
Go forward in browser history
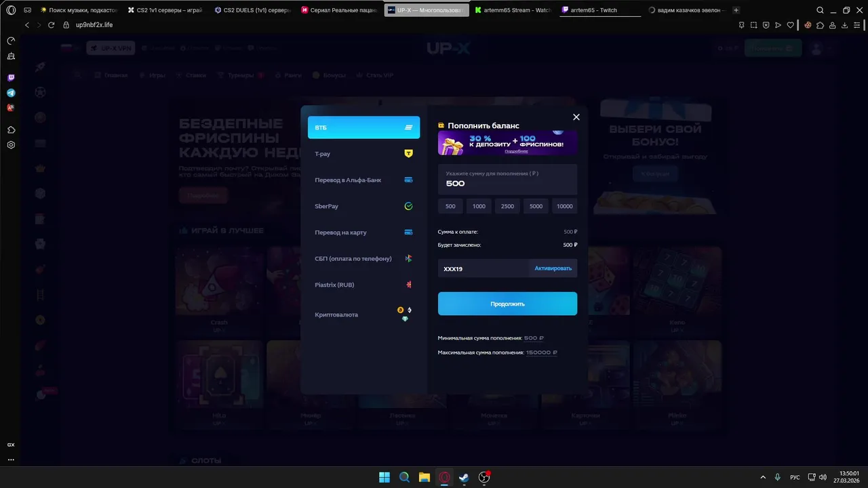coord(39,25)
